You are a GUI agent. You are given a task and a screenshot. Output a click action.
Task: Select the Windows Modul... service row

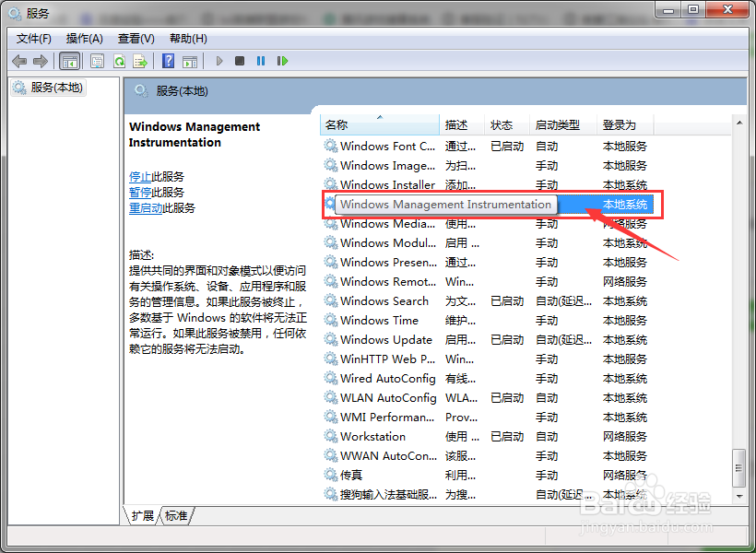(486, 243)
